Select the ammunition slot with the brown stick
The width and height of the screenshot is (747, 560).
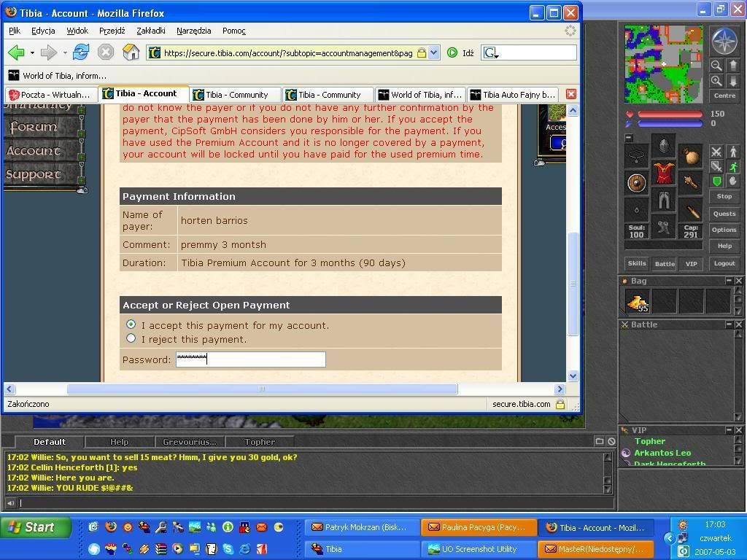point(691,210)
